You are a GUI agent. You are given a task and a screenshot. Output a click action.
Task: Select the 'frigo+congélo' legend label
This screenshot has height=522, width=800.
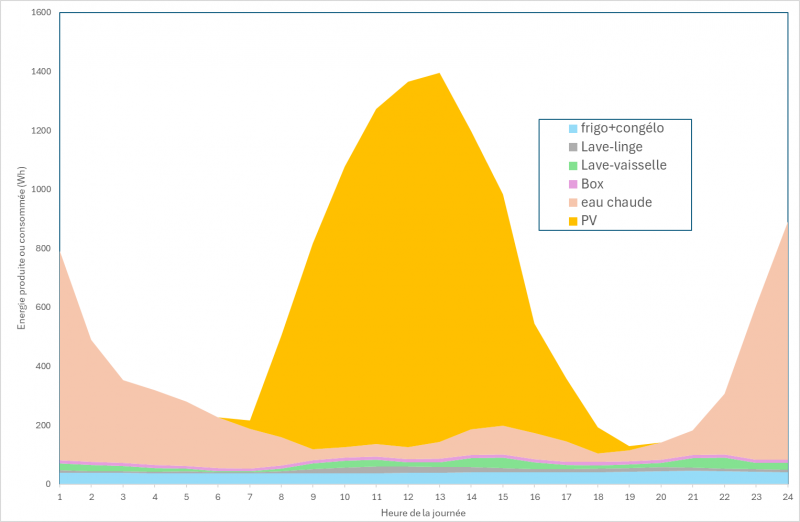point(622,129)
